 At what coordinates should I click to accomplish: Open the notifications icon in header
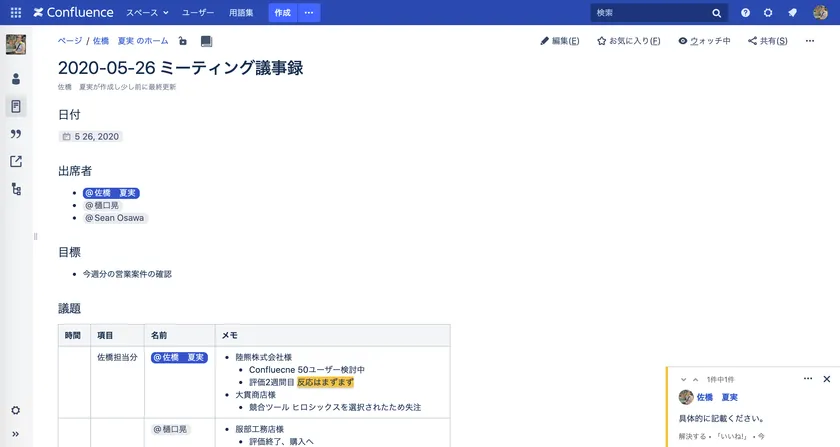coord(792,13)
